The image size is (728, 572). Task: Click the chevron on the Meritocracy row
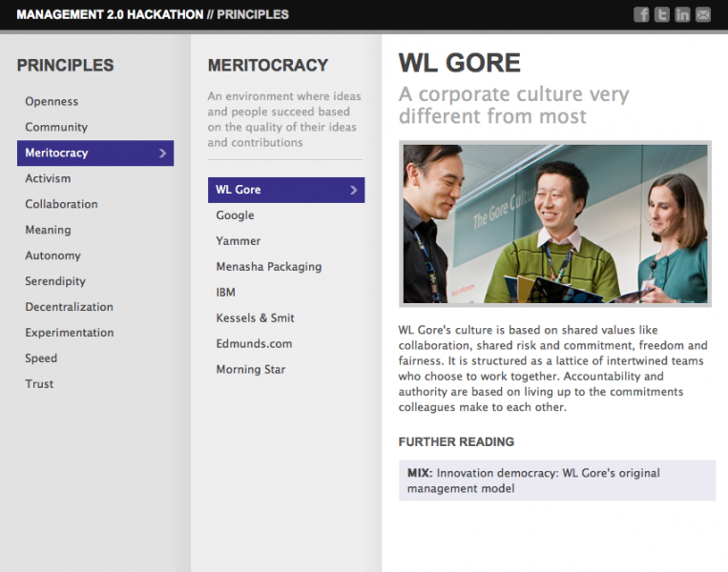coord(162,153)
